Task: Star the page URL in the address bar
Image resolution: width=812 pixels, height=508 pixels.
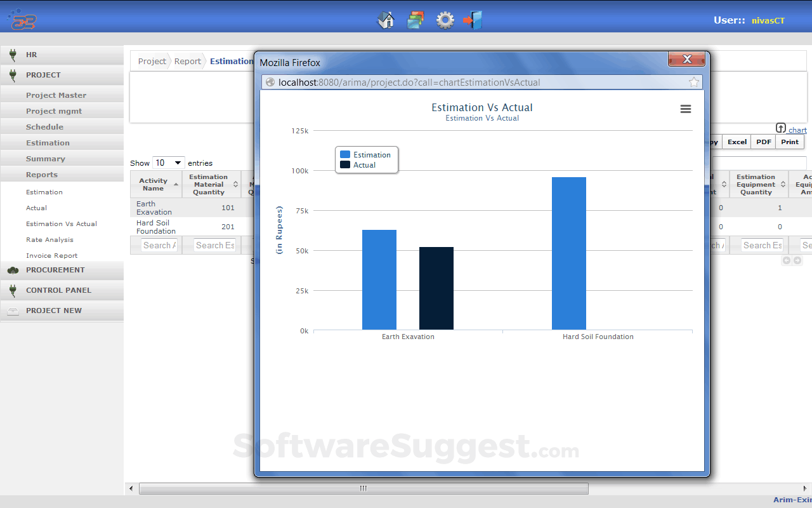Action: pos(693,82)
